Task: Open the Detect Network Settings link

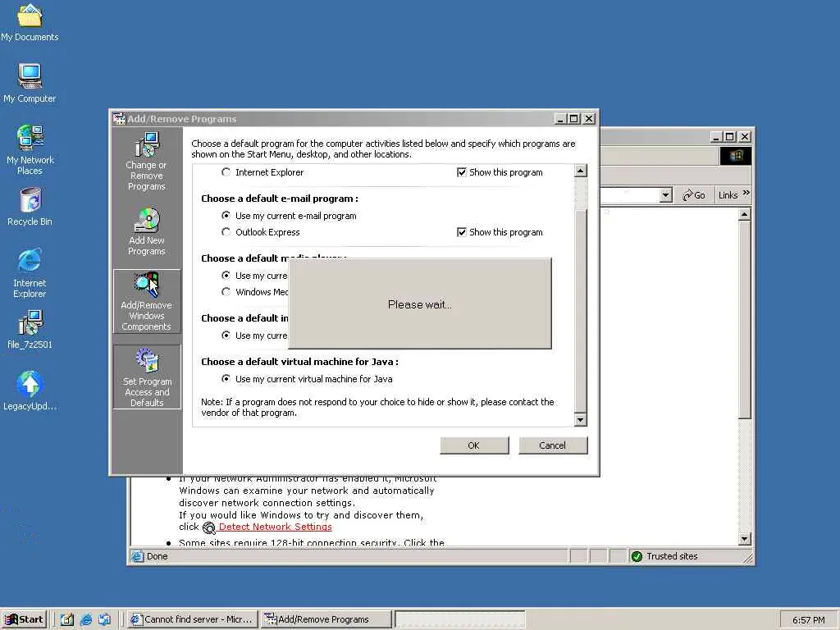Action: coord(276,527)
